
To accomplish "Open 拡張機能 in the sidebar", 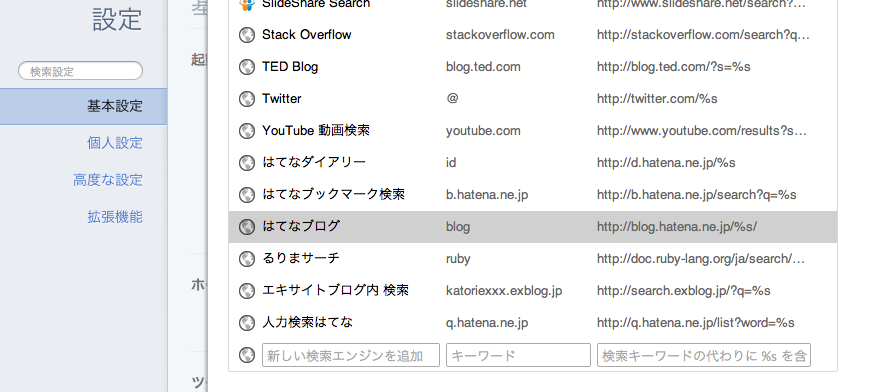I will [x=115, y=217].
